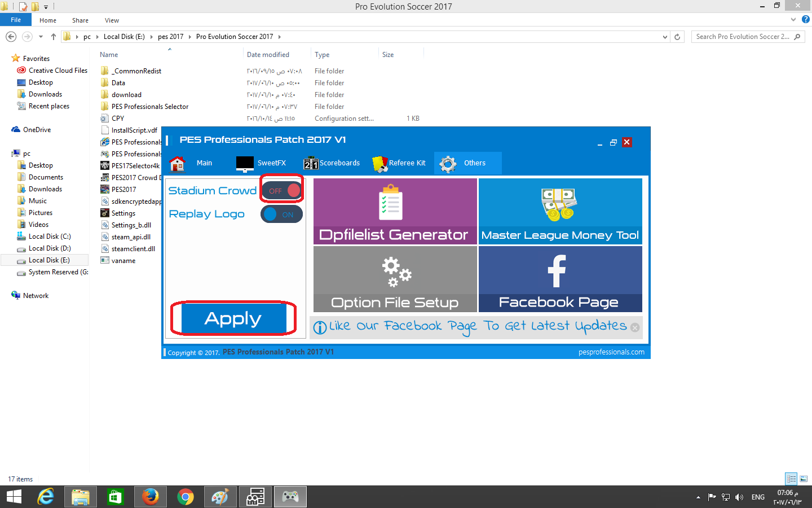Screen dimensions: 812x508
Task: Open the Main tab home icon
Action: tap(177, 163)
